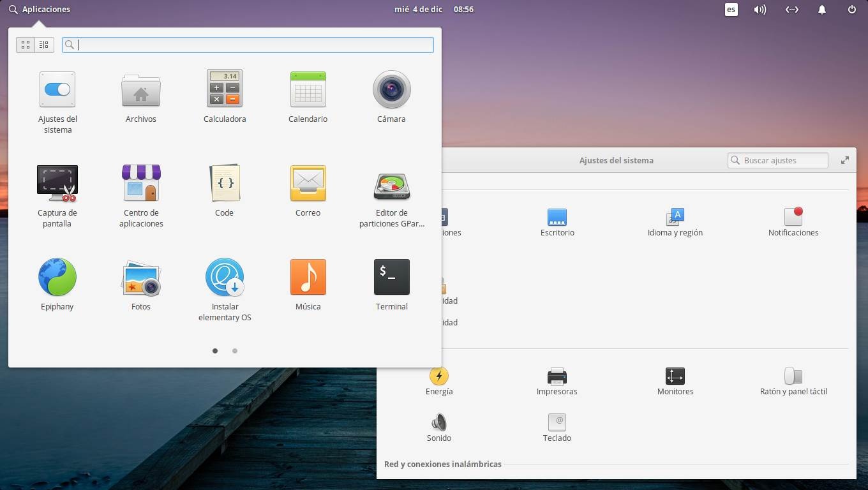Click the Buscar ajustes search box

[778, 160]
